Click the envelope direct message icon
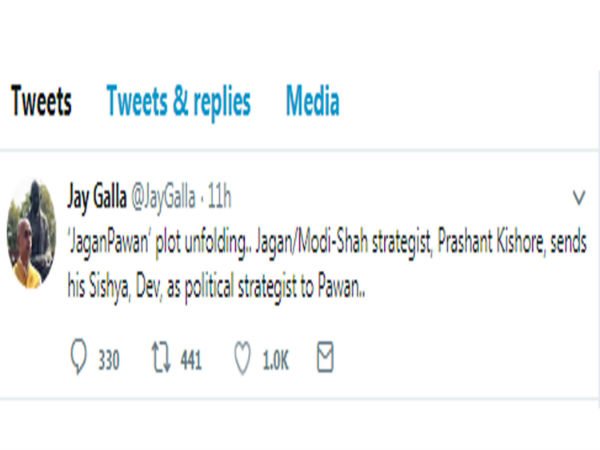This screenshot has width=600, height=450. point(324,359)
